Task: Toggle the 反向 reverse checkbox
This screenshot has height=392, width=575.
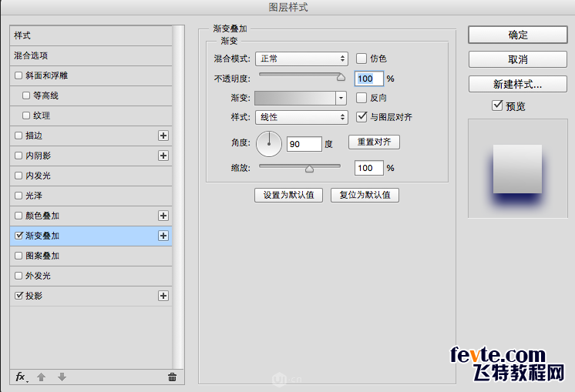Action: coord(361,98)
